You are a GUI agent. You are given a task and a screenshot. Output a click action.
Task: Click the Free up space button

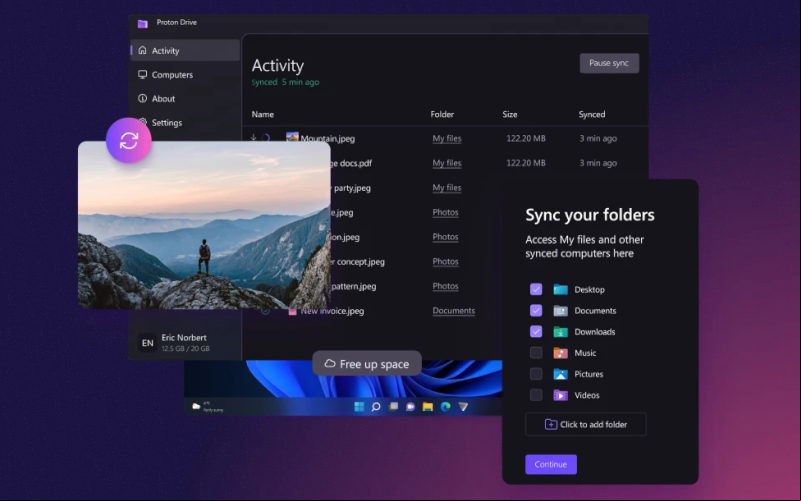tap(367, 364)
